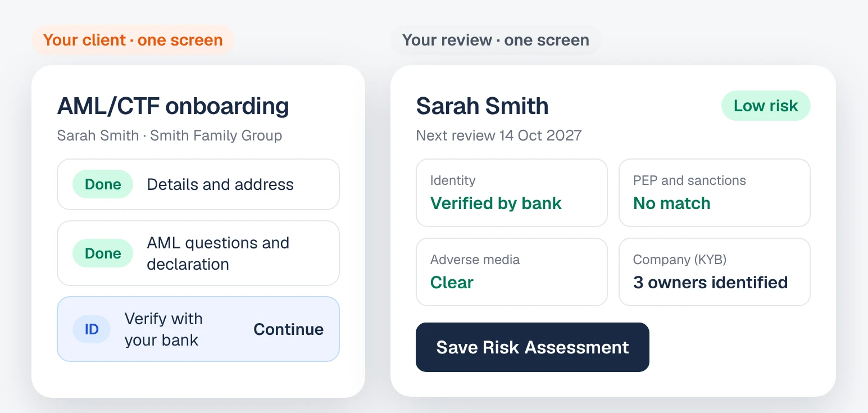Screen dimensions: 868x413
Task: Select the PEP and sanctions card
Action: click(x=714, y=193)
